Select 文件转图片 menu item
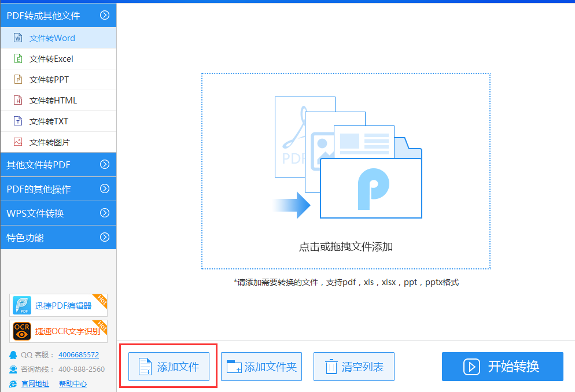The image size is (575, 392). [58, 142]
